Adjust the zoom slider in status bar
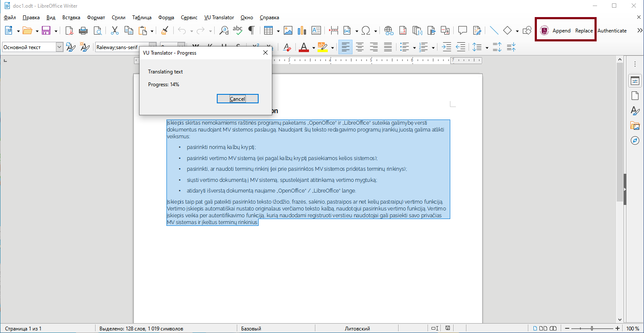The width and height of the screenshot is (644, 333). pos(592,328)
